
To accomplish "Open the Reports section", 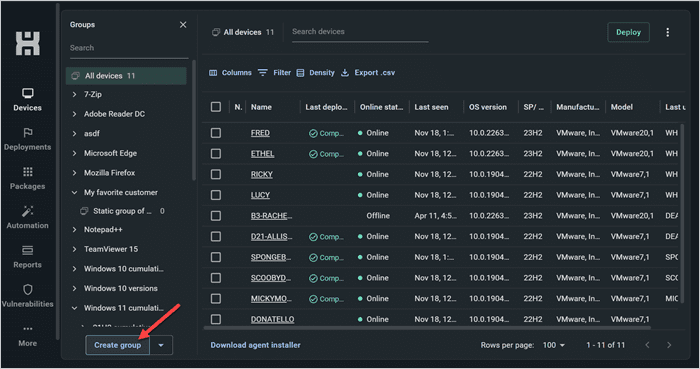I will point(27,257).
